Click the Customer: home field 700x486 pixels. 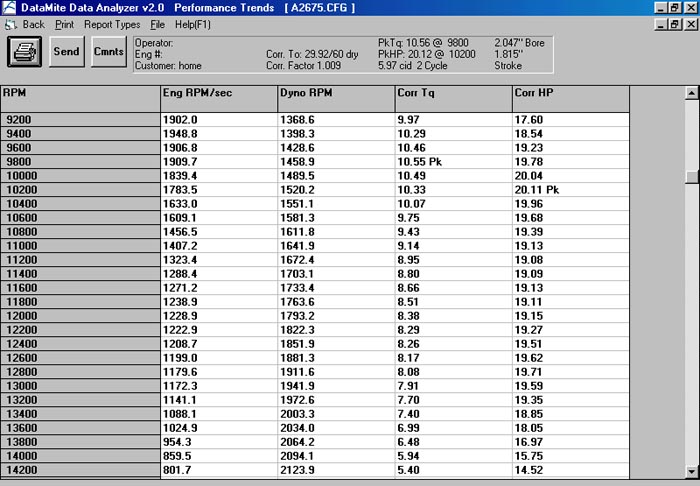click(x=168, y=66)
